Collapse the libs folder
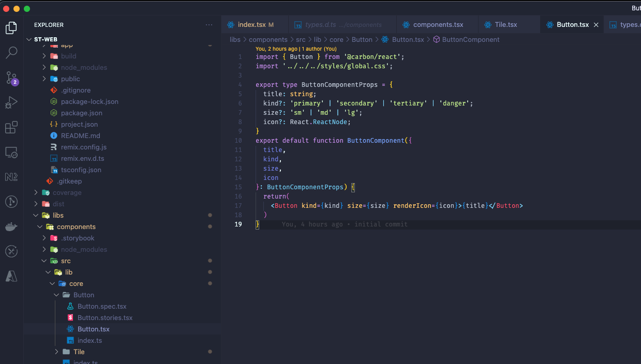The height and width of the screenshot is (364, 641). click(x=58, y=216)
